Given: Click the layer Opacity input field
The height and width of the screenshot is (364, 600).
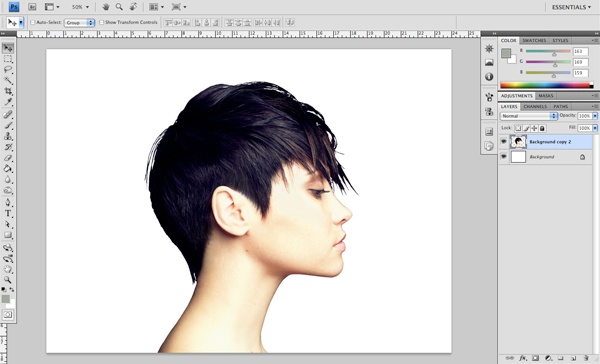Looking at the screenshot, I should click(584, 116).
